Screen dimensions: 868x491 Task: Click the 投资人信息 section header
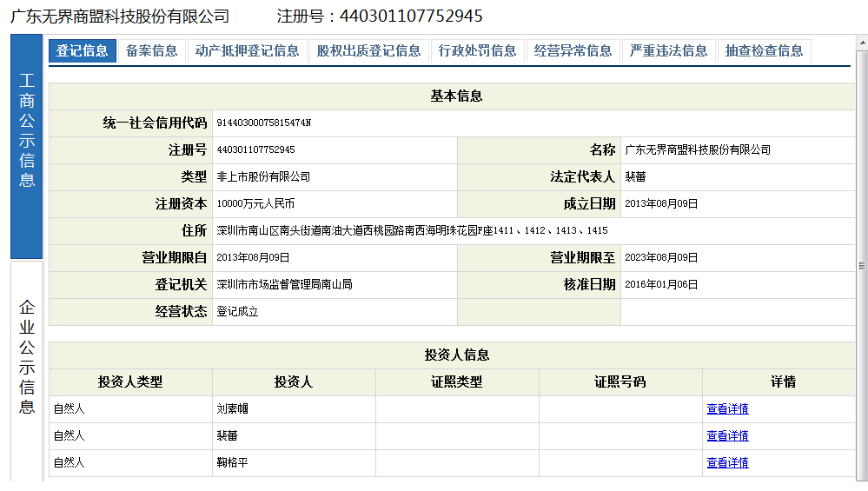[456, 355]
